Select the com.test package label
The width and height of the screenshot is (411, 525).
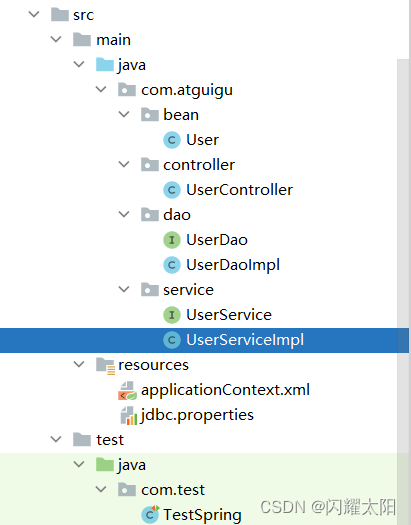click(x=173, y=490)
